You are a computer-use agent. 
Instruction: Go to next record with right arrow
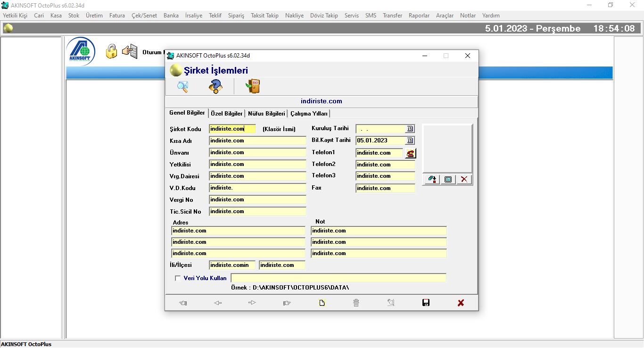(252, 303)
